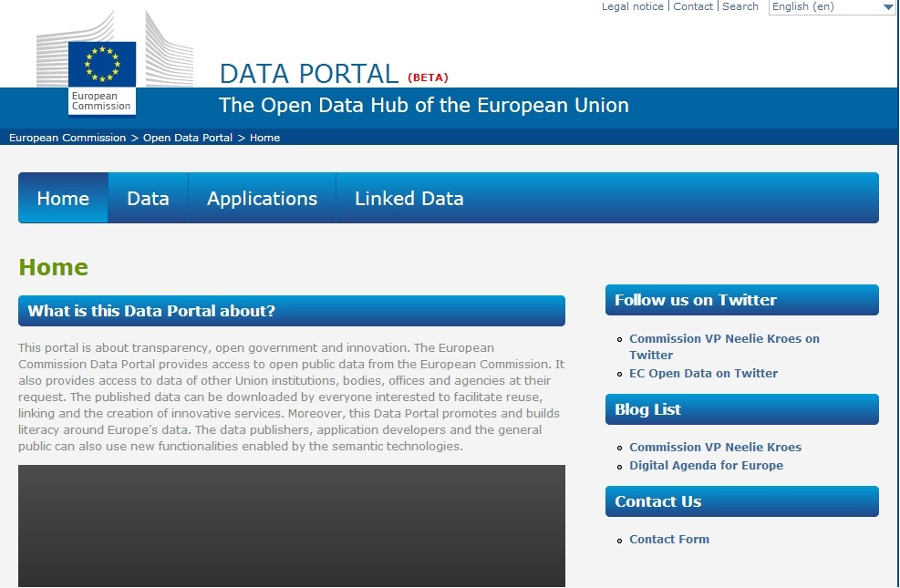Visit EC Open Data on Twitter
This screenshot has width=900, height=588.
(703, 373)
